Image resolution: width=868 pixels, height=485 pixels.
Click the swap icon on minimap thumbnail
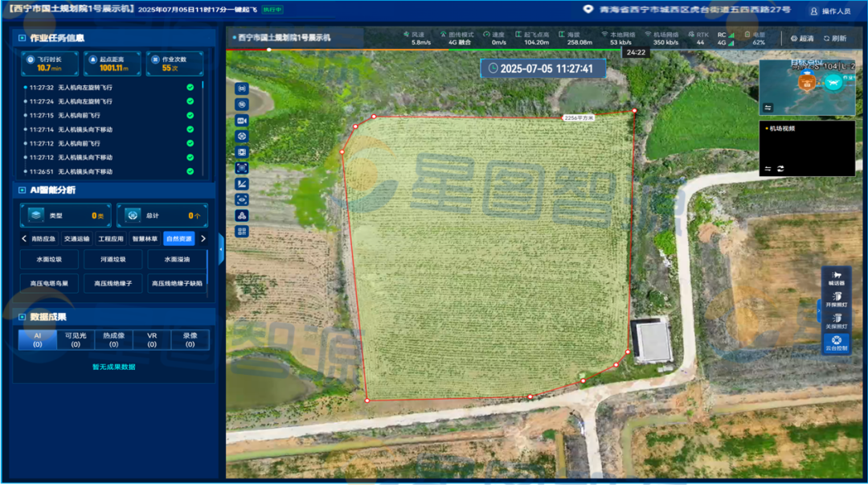(x=768, y=108)
